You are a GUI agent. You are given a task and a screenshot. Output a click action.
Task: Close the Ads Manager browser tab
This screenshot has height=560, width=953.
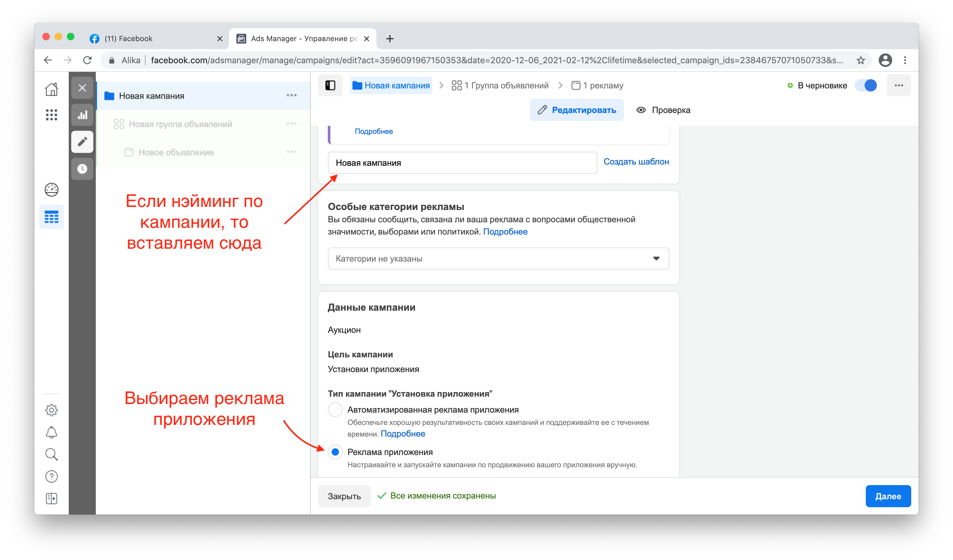point(367,39)
